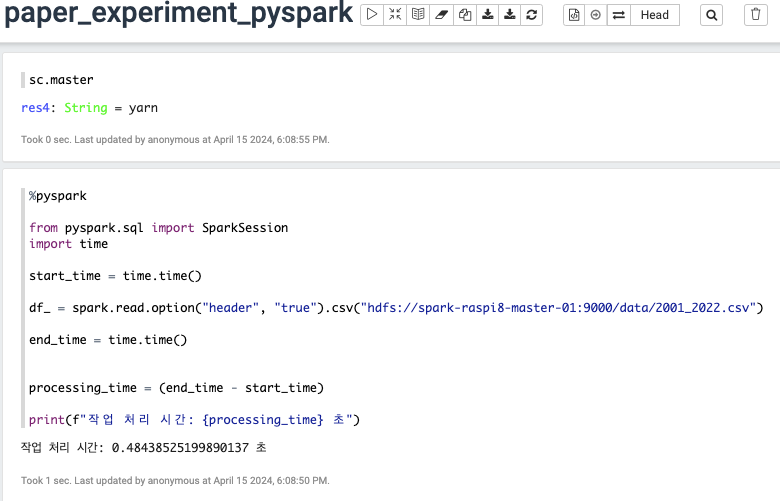Open search code with the magnifier icon
Viewport: 780px width, 501px height.
click(x=711, y=14)
